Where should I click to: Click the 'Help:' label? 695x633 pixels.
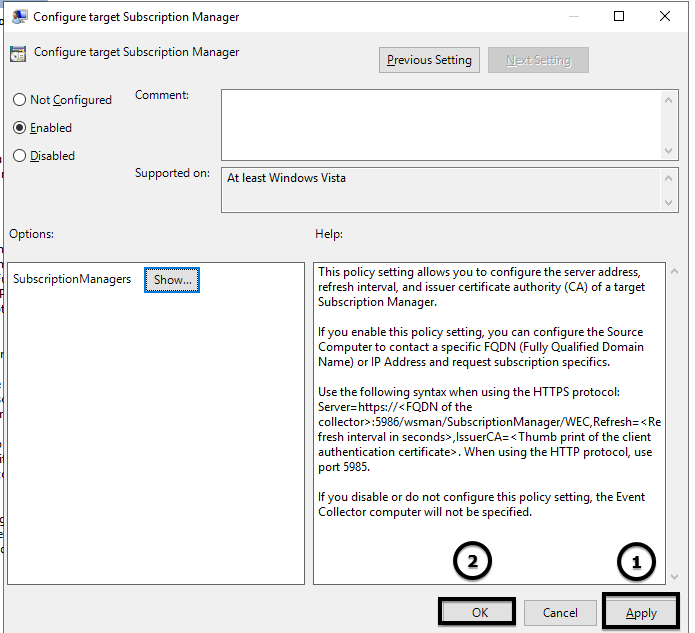click(329, 234)
